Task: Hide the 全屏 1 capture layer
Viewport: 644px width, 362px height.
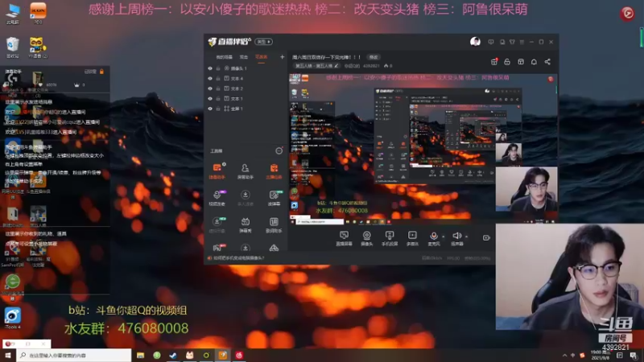Action: click(210, 109)
